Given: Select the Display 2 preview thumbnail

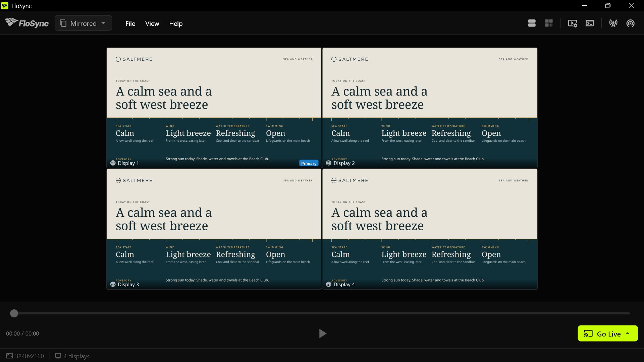Looking at the screenshot, I should [430, 108].
